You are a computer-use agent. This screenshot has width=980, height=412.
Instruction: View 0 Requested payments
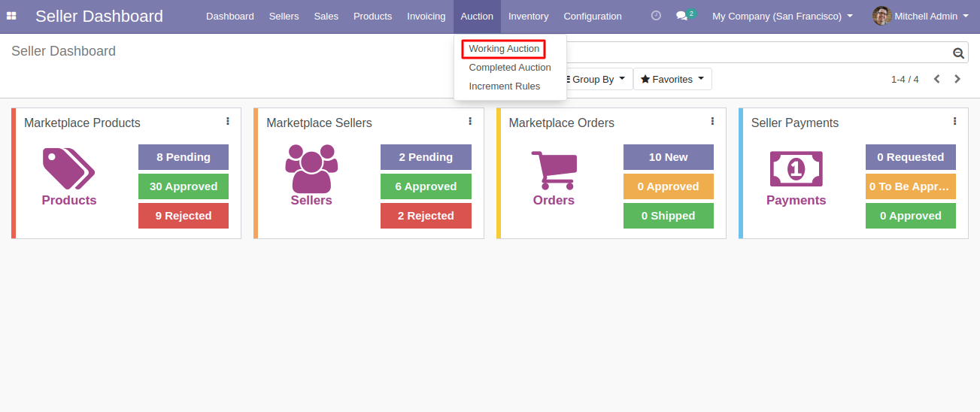pyautogui.click(x=911, y=157)
